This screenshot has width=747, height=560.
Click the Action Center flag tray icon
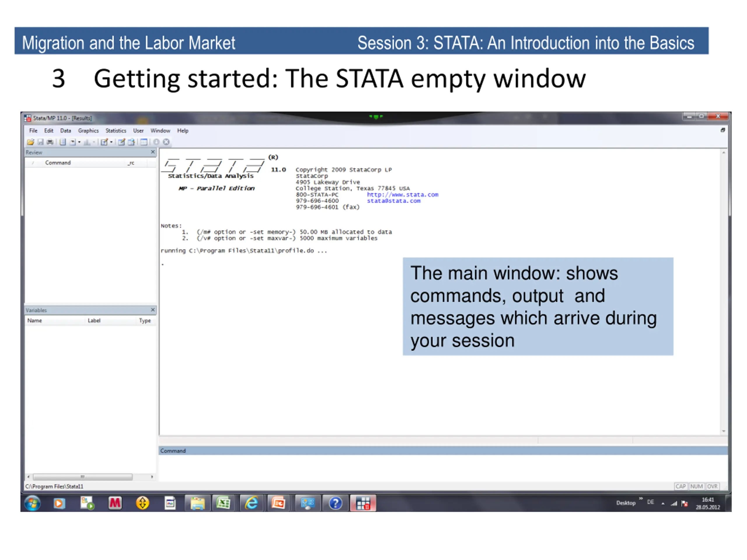point(685,504)
